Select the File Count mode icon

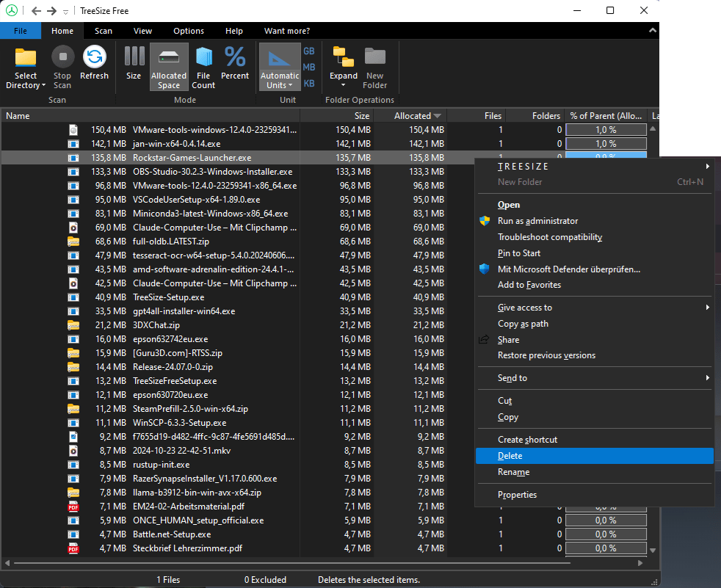coord(203,58)
